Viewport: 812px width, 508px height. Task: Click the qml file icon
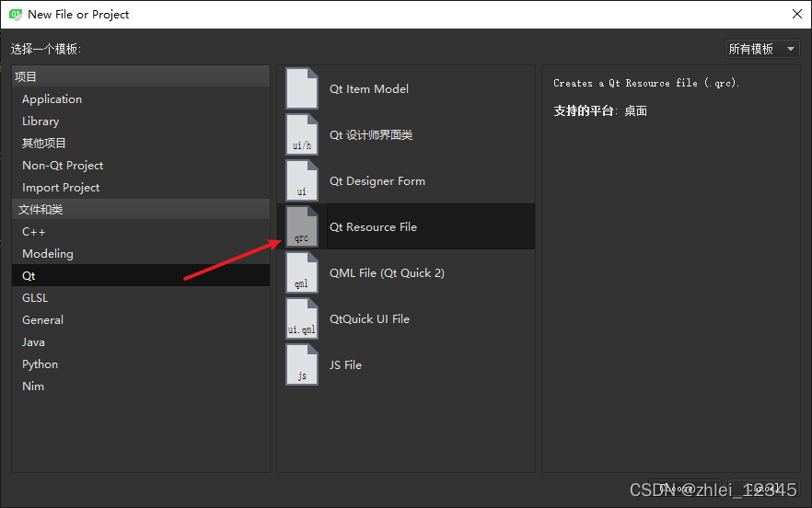(x=302, y=273)
